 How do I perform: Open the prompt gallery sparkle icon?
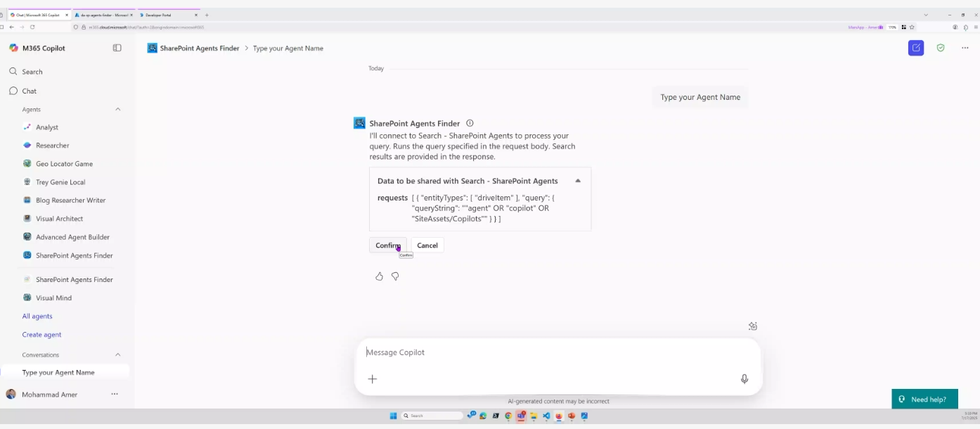753,326
